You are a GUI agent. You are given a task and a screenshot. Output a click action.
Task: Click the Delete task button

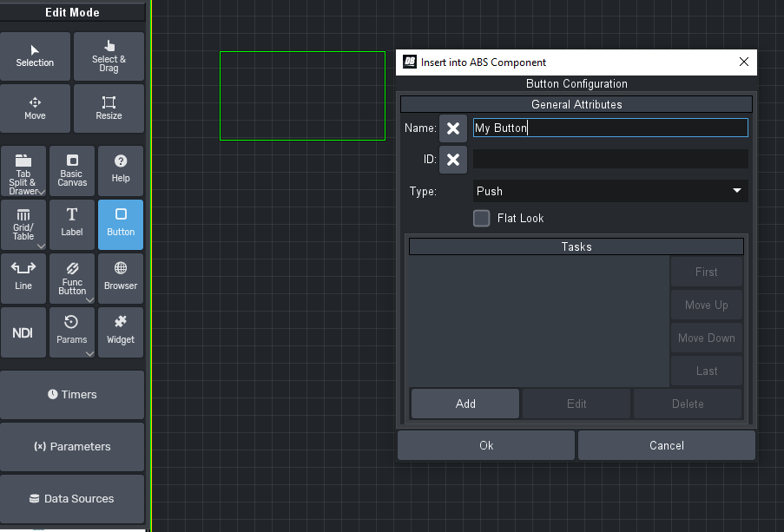688,404
